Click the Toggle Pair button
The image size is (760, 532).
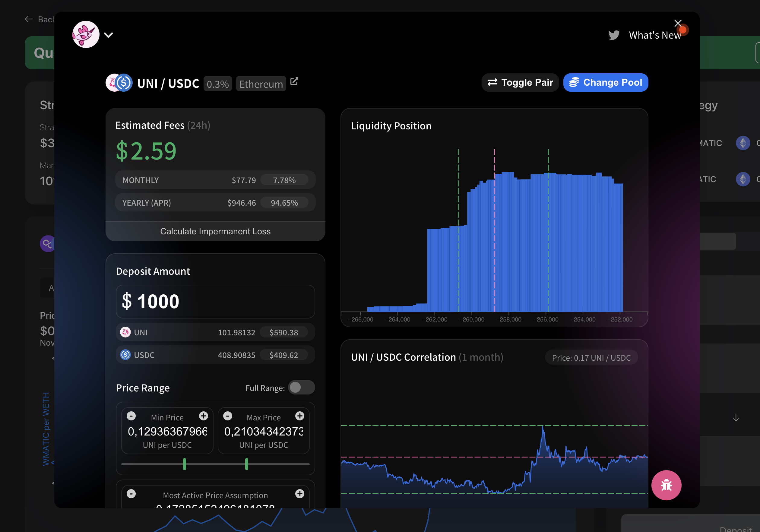coord(520,82)
